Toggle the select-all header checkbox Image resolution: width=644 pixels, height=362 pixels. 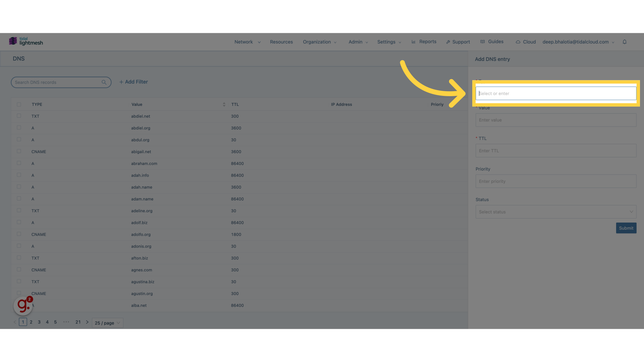point(19,105)
